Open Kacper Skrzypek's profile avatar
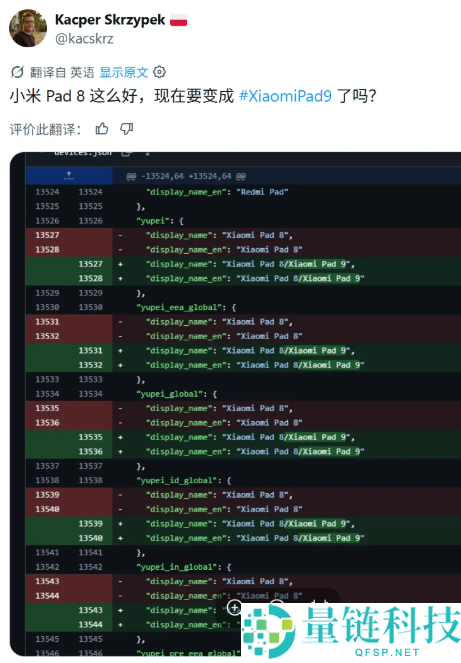The width and height of the screenshot is (461, 663). point(28,28)
